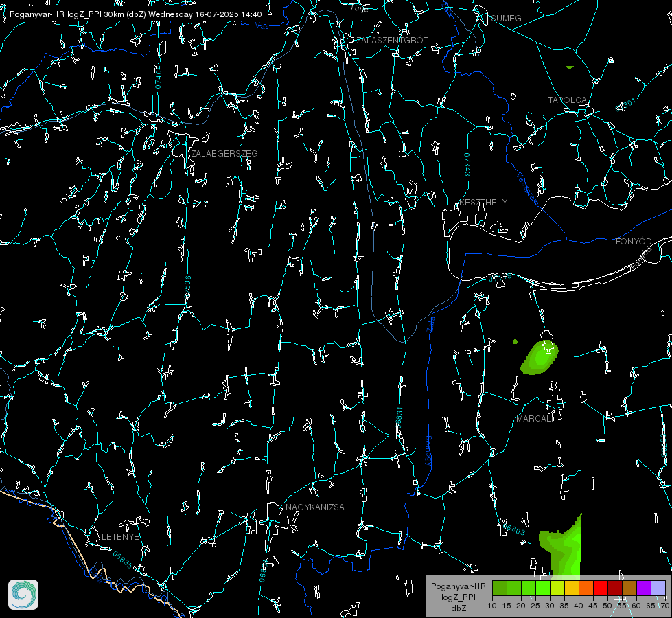Click the 07404 road number label
Image resolution: width=672 pixels, height=618 pixels.
coord(158,77)
